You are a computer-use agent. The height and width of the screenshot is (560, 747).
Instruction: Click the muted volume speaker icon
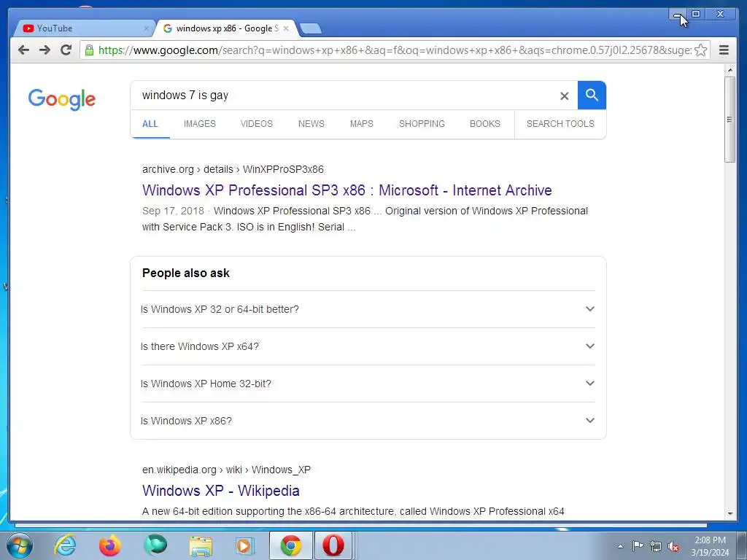pyautogui.click(x=673, y=547)
